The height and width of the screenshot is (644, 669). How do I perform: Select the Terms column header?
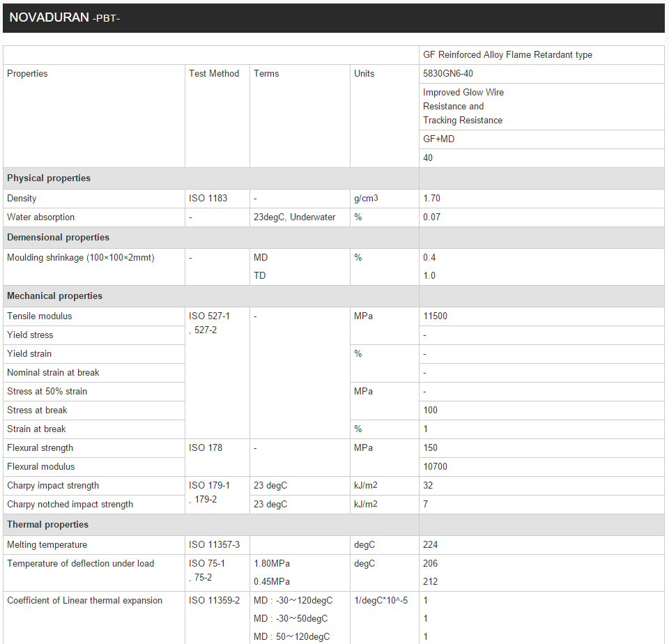[x=266, y=74]
